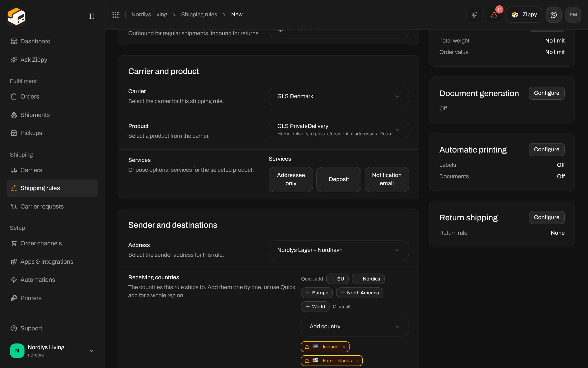
Task: Open the Dashboard page
Action: pyautogui.click(x=52, y=41)
